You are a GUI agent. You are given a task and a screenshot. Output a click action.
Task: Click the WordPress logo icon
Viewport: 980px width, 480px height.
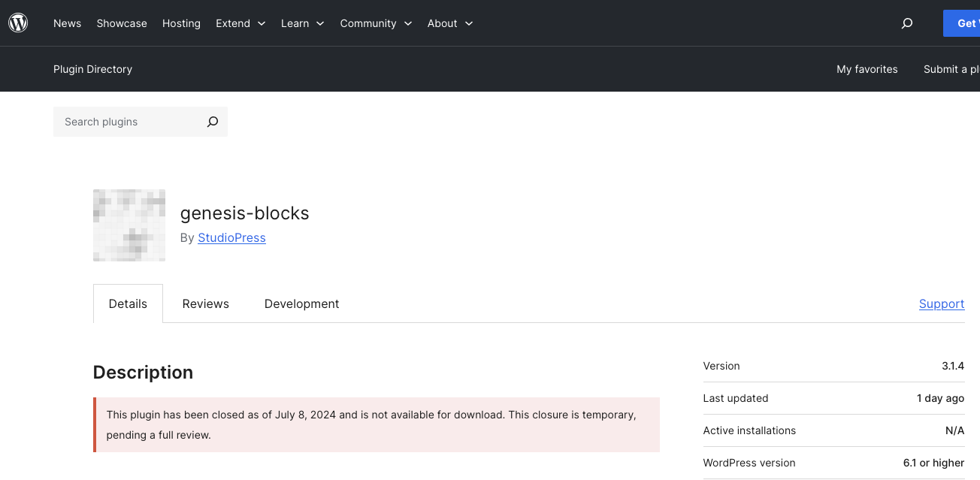click(18, 23)
